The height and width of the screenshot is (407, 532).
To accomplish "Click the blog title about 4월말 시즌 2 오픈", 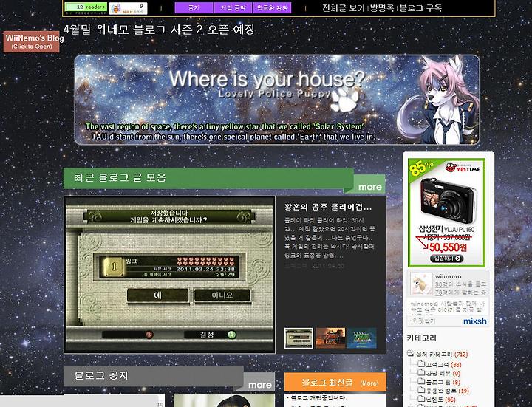I will [x=159, y=30].
